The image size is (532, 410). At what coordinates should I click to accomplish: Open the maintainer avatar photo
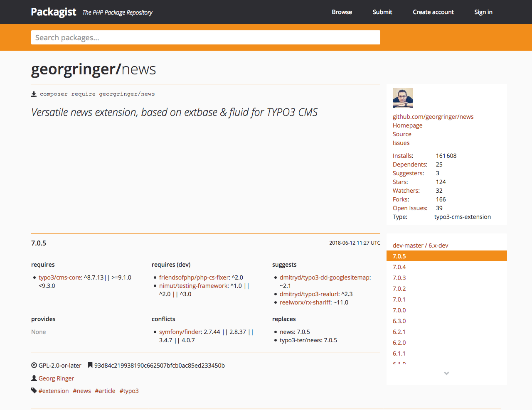403,98
